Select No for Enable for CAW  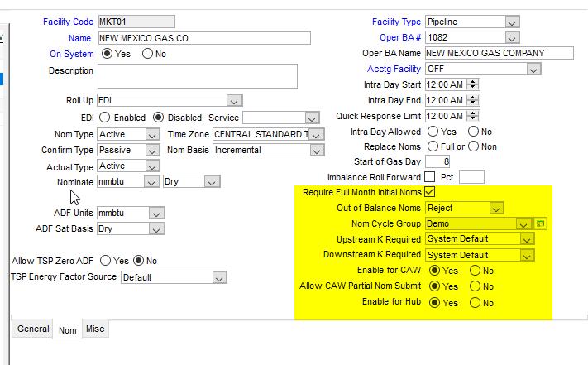tap(475, 271)
